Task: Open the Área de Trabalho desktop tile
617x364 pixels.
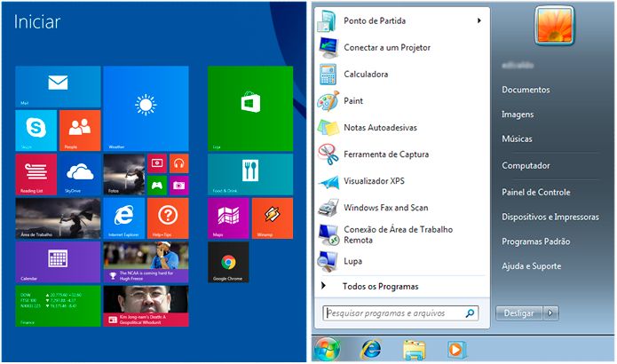Action: click(x=58, y=218)
